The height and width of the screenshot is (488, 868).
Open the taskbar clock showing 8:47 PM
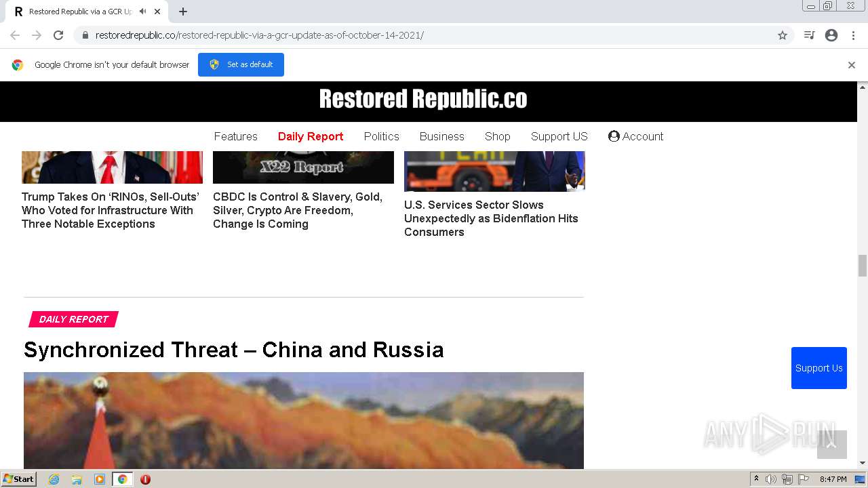pos(833,479)
